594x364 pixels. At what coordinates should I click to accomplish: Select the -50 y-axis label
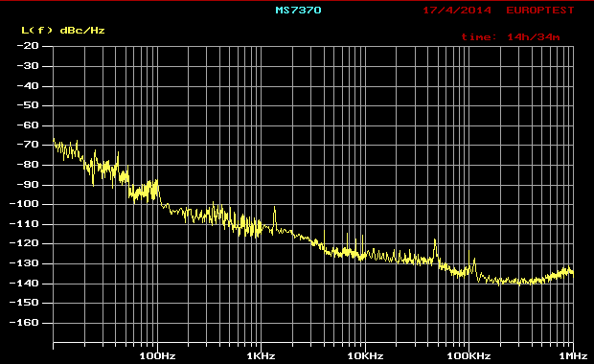[x=28, y=105]
